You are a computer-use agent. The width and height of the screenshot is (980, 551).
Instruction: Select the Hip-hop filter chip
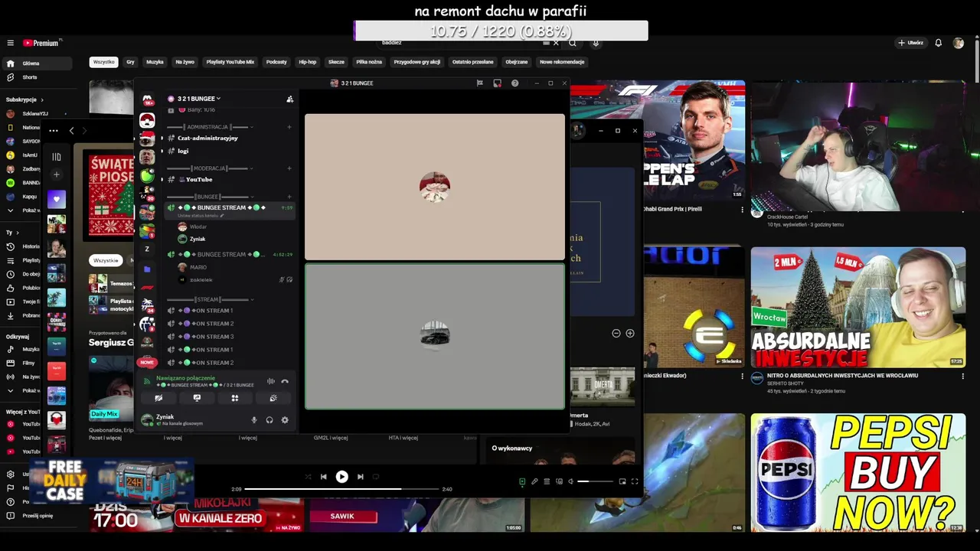tap(307, 62)
